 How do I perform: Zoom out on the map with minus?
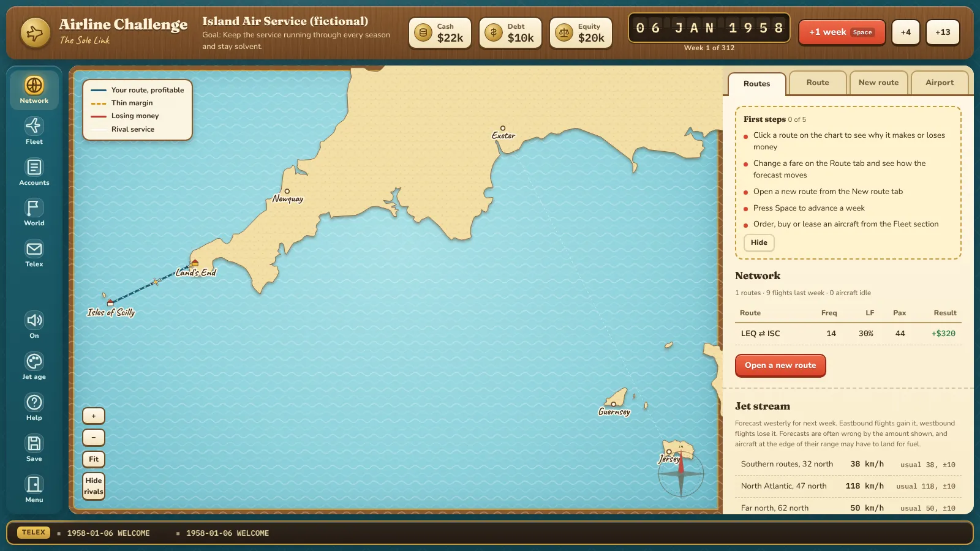tap(94, 438)
